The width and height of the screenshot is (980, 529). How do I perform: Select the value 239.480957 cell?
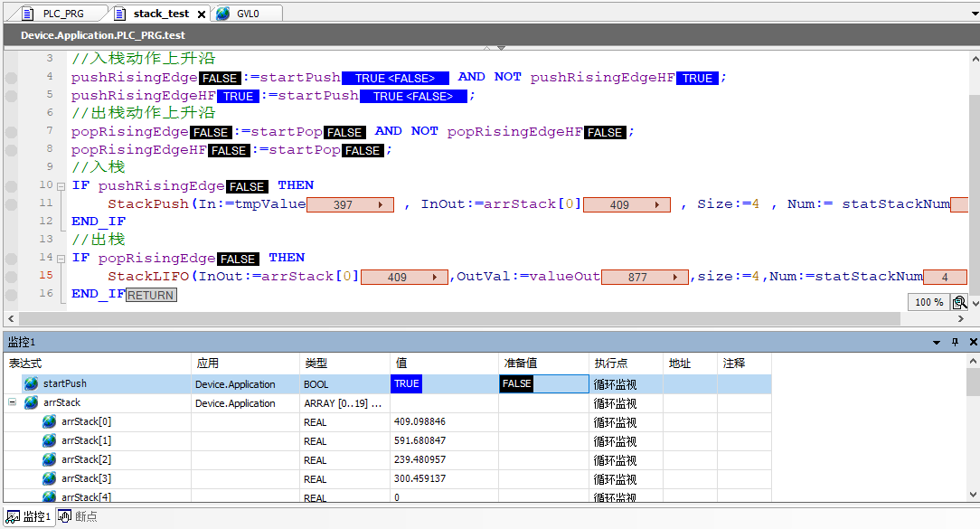[445, 459]
